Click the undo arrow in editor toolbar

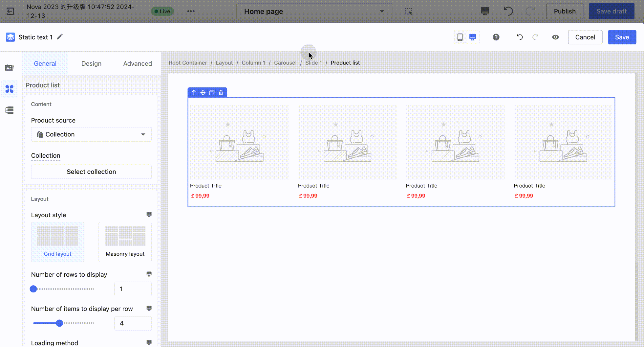point(520,37)
